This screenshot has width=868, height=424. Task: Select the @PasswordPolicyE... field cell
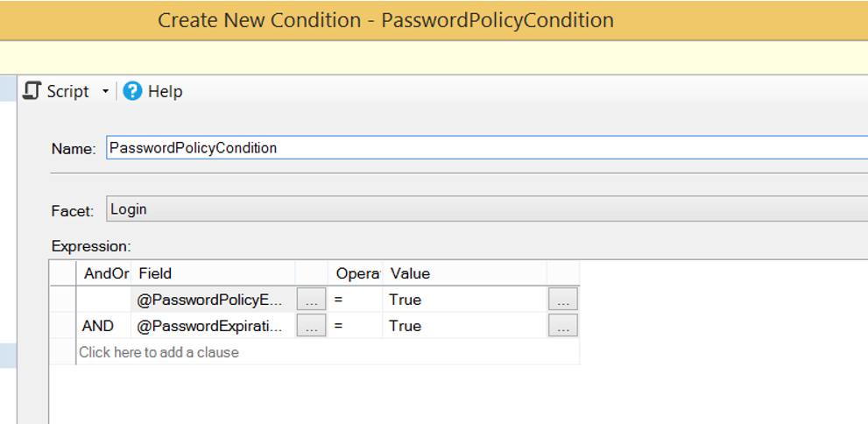(213, 300)
